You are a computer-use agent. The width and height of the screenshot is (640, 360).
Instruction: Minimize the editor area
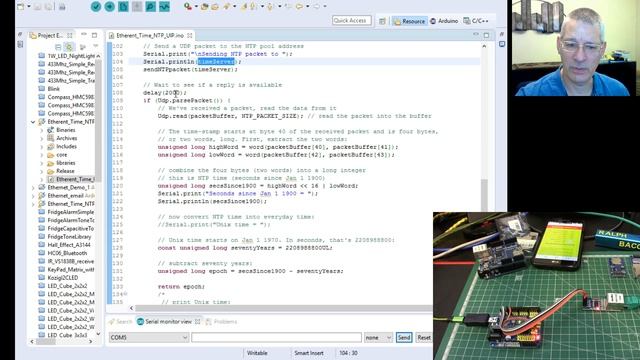(476, 35)
